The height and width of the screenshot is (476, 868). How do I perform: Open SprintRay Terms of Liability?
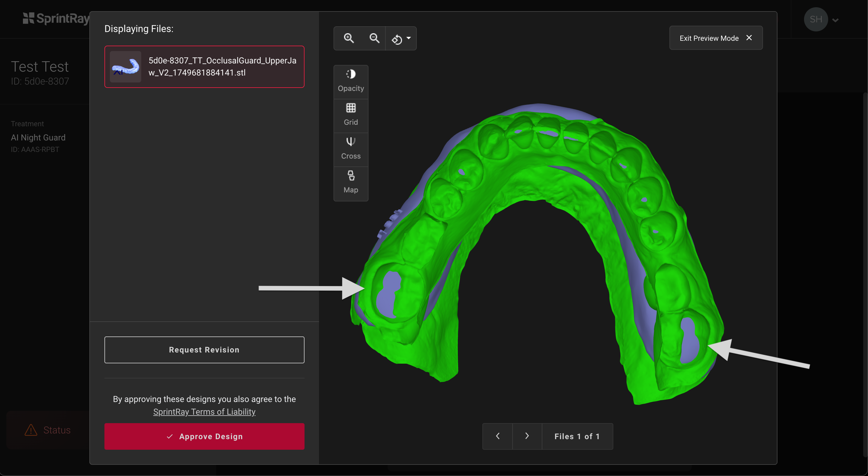point(204,412)
